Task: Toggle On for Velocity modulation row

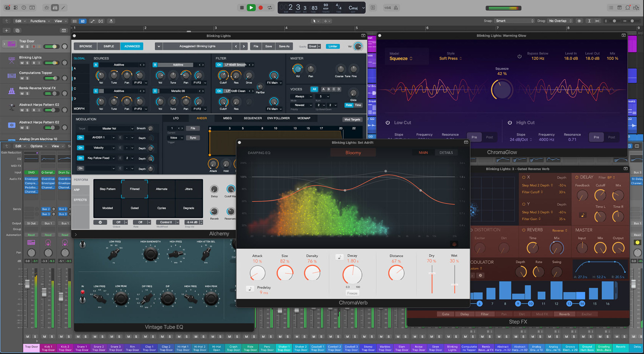Action: (x=80, y=148)
